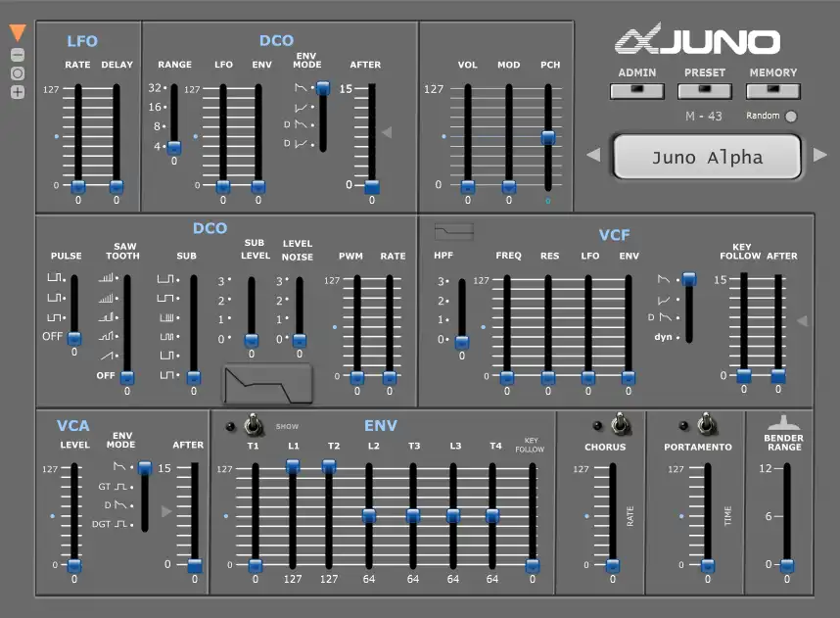Click the PRESET button
Image resolution: width=840 pixels, height=618 pixels.
click(x=705, y=91)
